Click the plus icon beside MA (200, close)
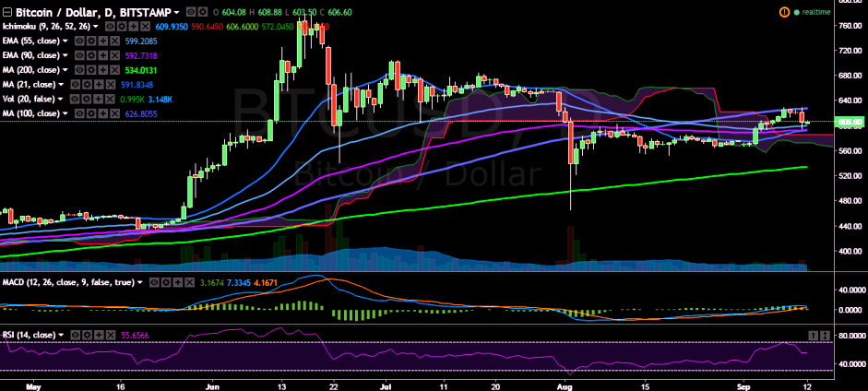Screen dimensions: 868x391 click(x=103, y=70)
